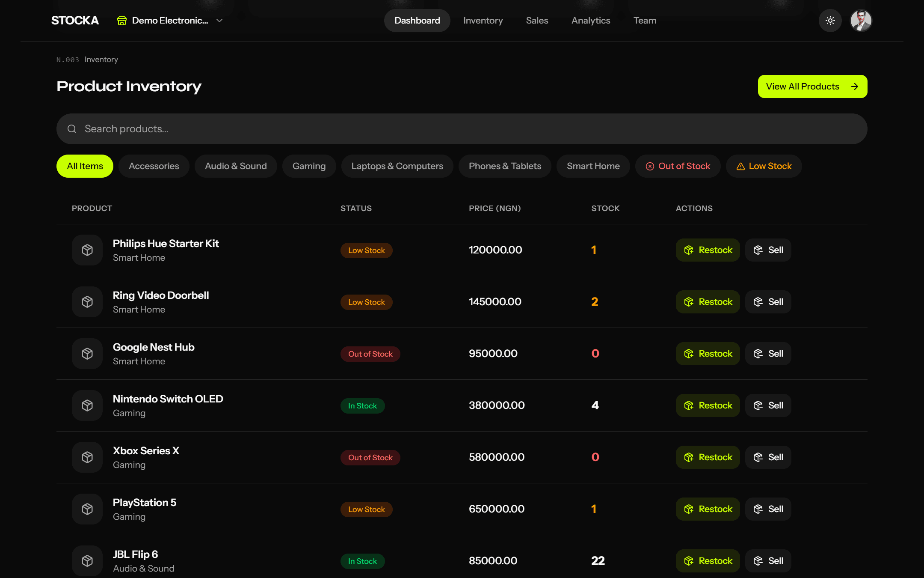Click the Philips Hue Starter Kit name

pyautogui.click(x=166, y=244)
